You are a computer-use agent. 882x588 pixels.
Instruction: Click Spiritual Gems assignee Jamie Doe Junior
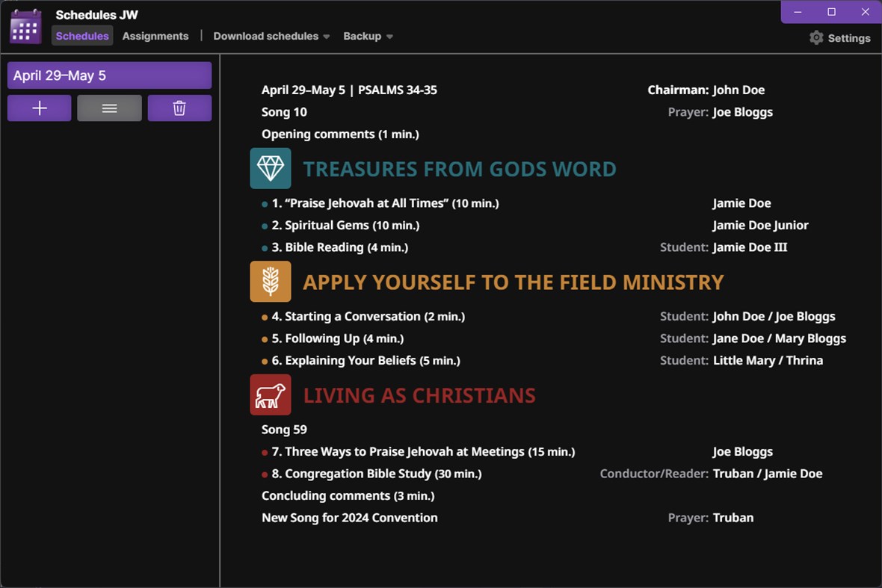tap(760, 225)
